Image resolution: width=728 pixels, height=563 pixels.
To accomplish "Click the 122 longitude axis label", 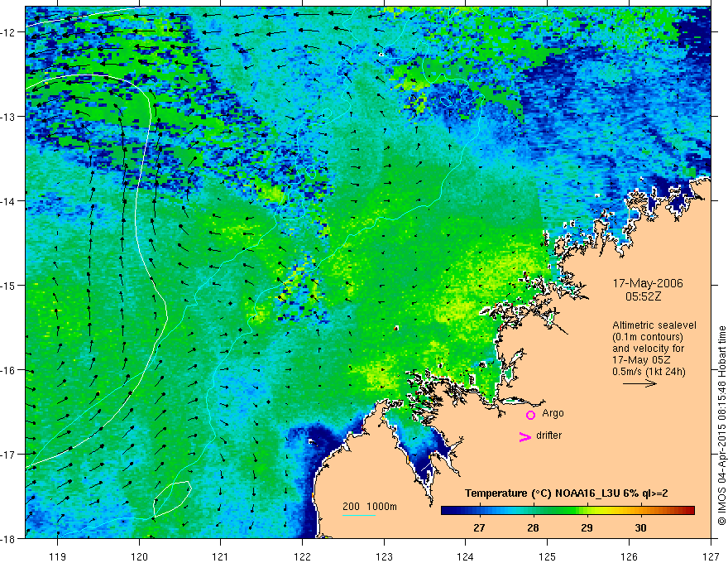I will 302,556.
